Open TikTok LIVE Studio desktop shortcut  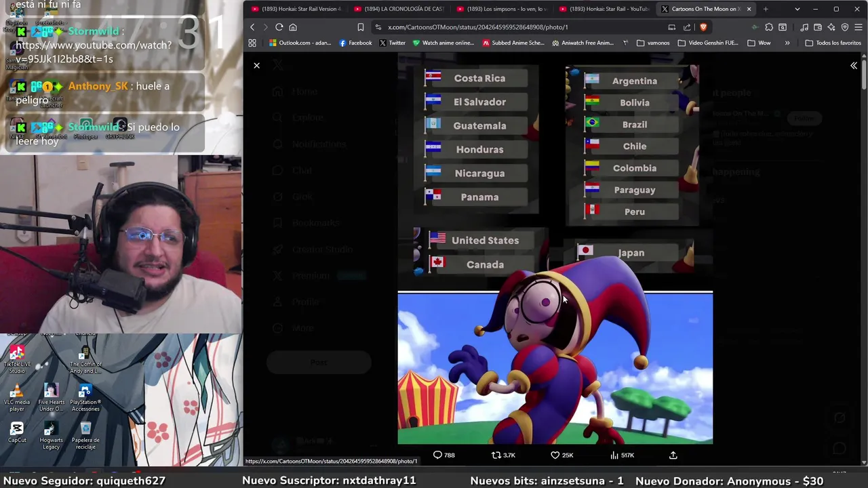tap(17, 361)
